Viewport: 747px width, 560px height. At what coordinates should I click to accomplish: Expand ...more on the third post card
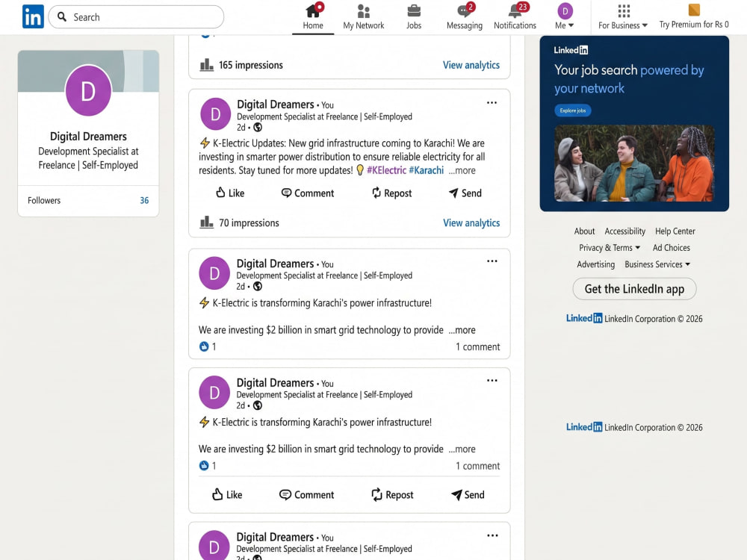[462, 330]
